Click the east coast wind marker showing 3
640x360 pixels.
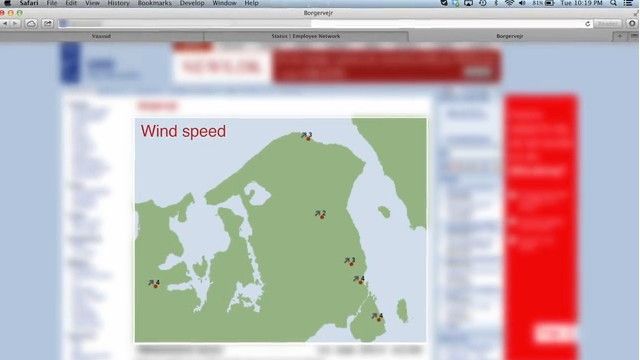pos(350,262)
